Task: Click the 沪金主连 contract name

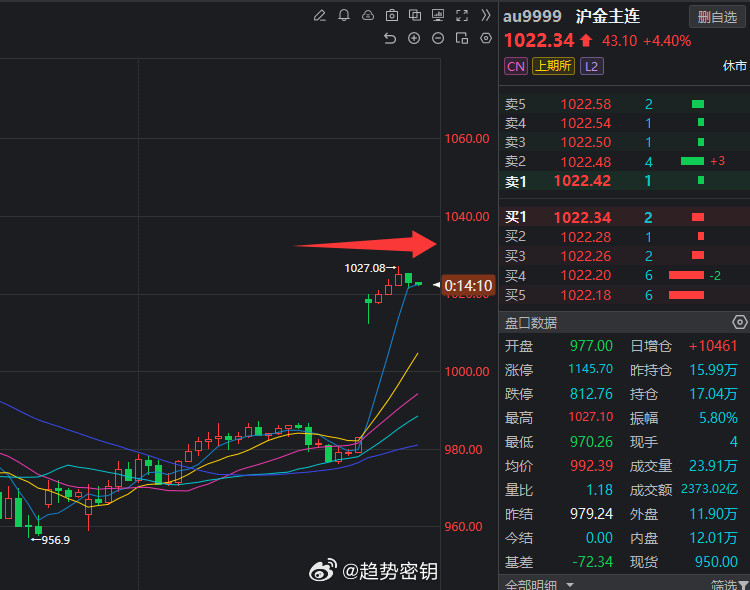Action: pyautogui.click(x=607, y=16)
